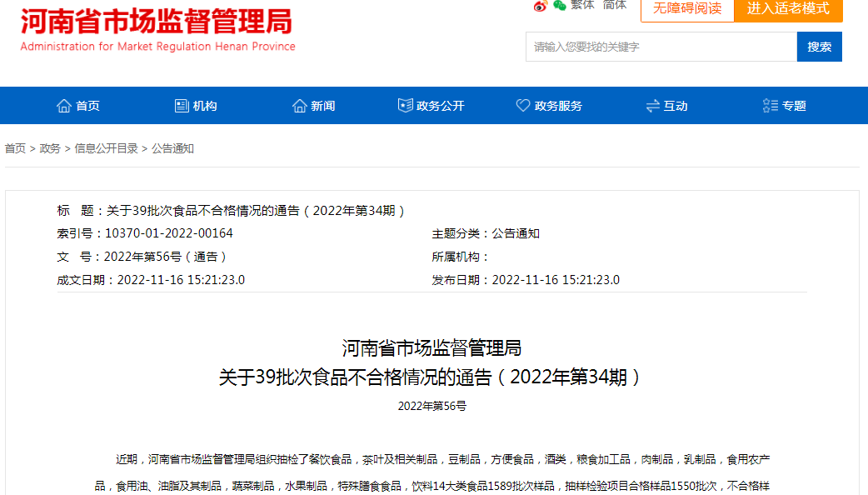The width and height of the screenshot is (868, 495).
Task: Click inside the keyword search field
Action: (658, 47)
